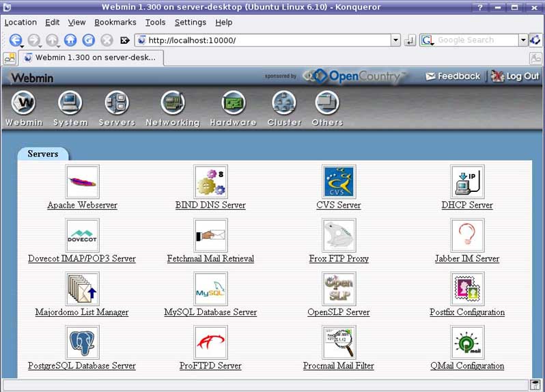Open the ProFTPD Server icon
This screenshot has height=392, width=545.
(x=210, y=342)
